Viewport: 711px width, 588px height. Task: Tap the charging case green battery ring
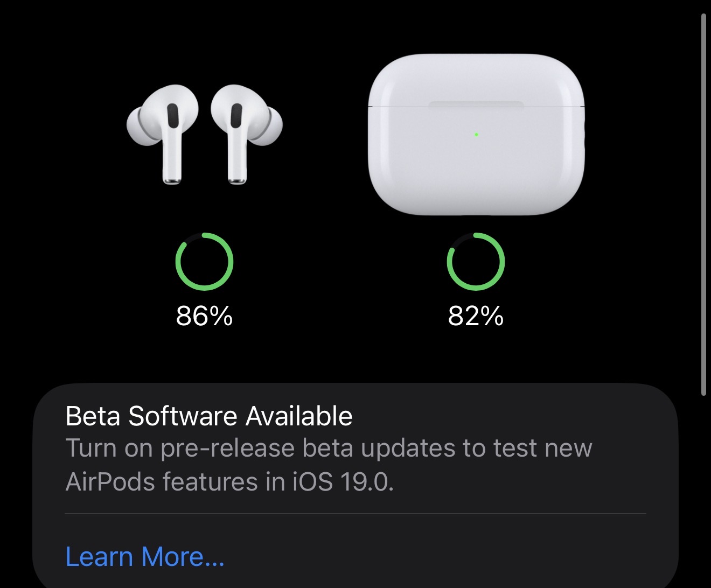tap(476, 262)
